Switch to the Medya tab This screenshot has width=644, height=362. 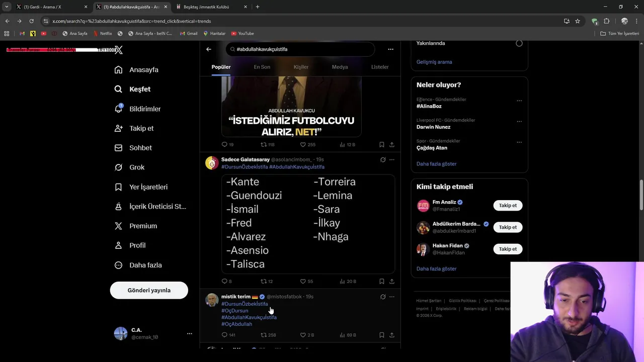coord(340,67)
